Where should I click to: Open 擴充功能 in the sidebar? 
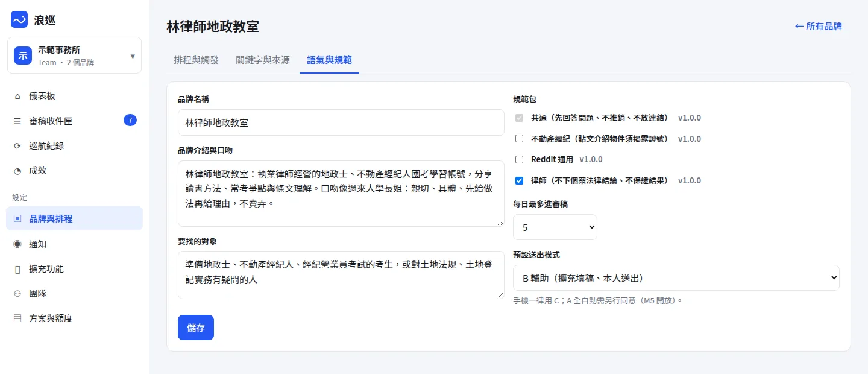[74, 269]
